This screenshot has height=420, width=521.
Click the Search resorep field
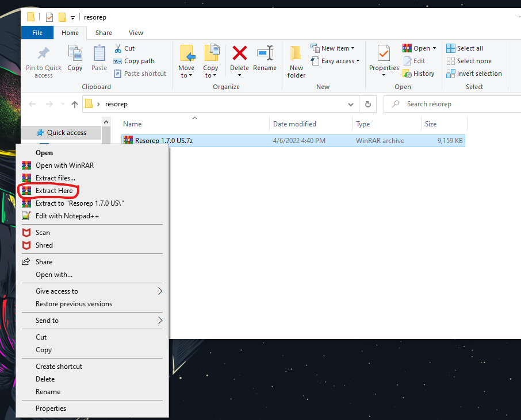tap(452, 104)
